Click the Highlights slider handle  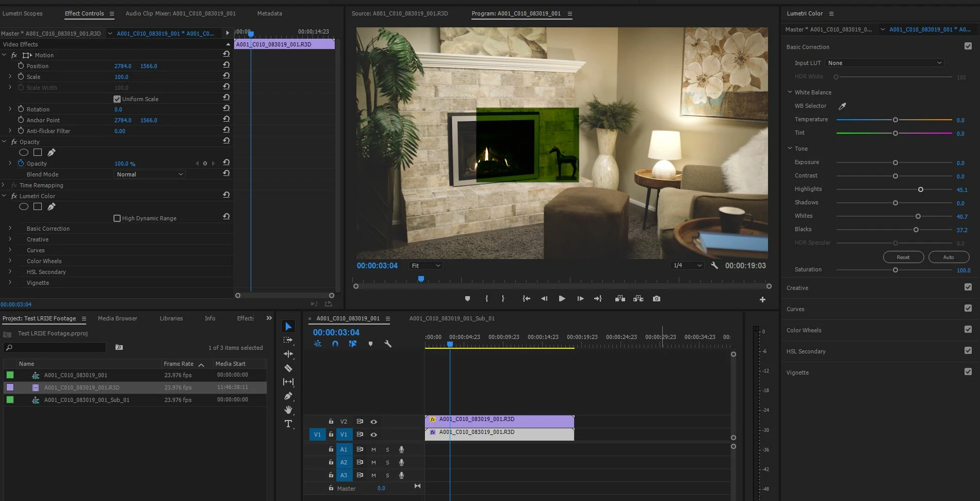click(x=920, y=189)
